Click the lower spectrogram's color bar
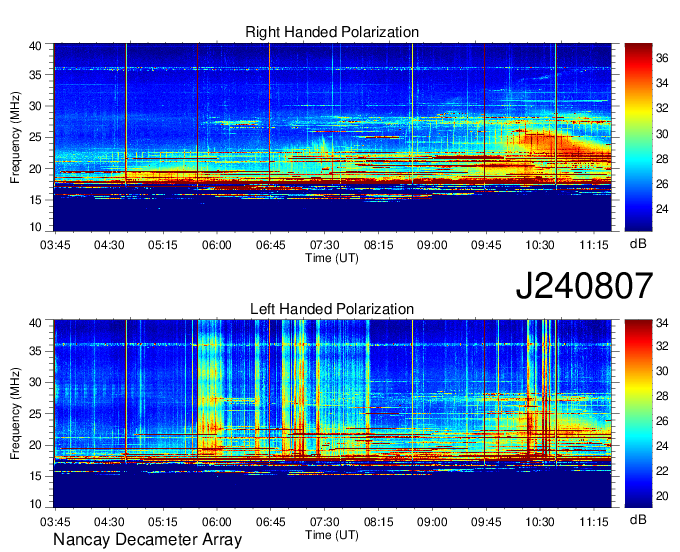 pyautogui.click(x=638, y=414)
